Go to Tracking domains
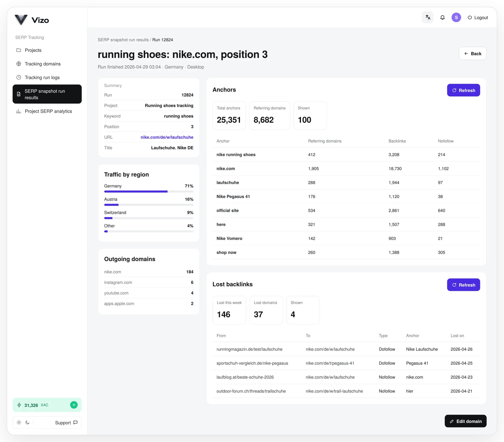The height and width of the screenshot is (442, 504). pyautogui.click(x=47, y=64)
